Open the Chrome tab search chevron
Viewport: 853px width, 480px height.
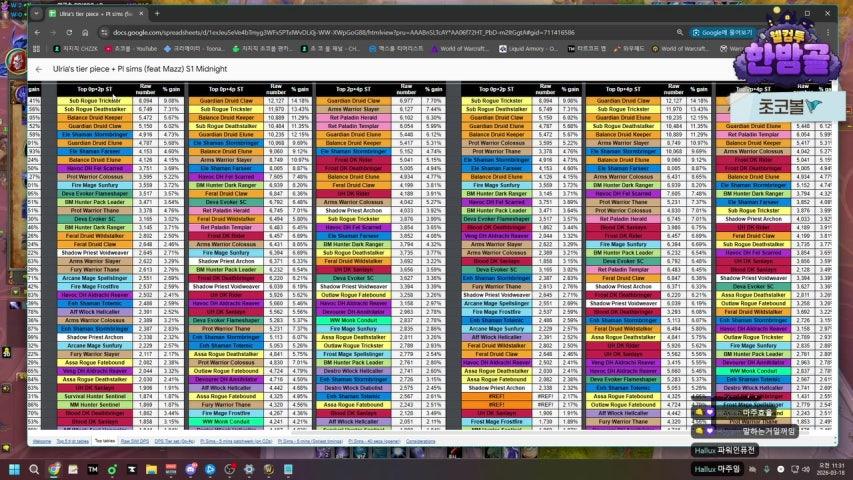tap(36, 14)
